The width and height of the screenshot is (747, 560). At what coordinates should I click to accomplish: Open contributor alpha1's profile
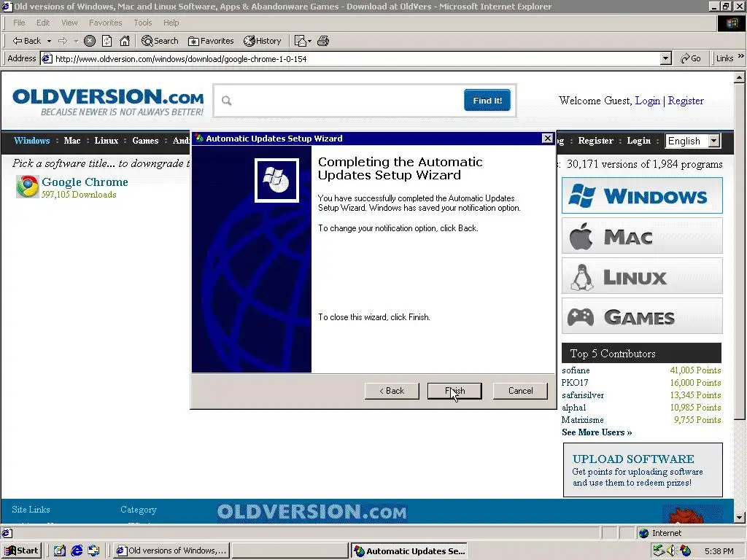(573, 407)
